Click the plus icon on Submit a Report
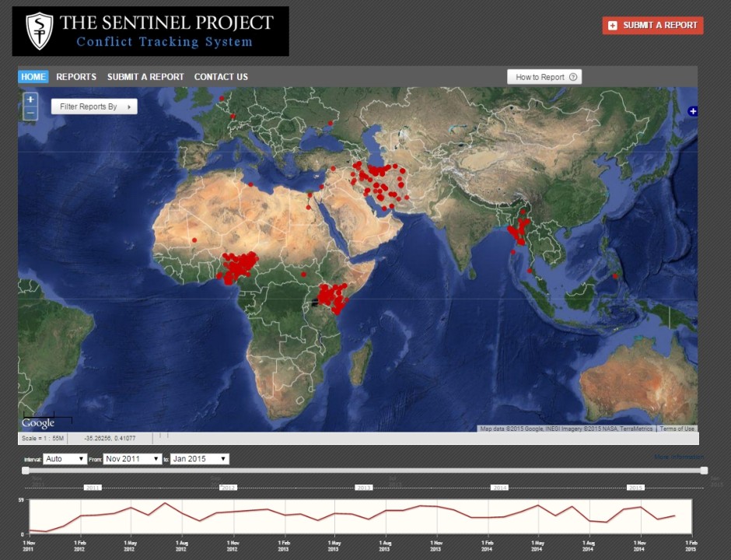Viewport: 731px width, 560px height. tap(613, 26)
